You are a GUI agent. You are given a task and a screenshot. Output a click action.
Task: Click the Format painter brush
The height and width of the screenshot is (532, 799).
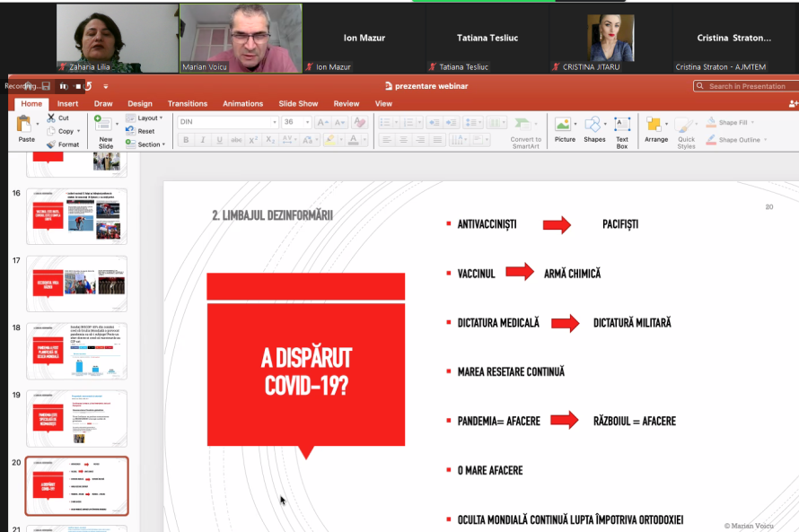[x=50, y=144]
